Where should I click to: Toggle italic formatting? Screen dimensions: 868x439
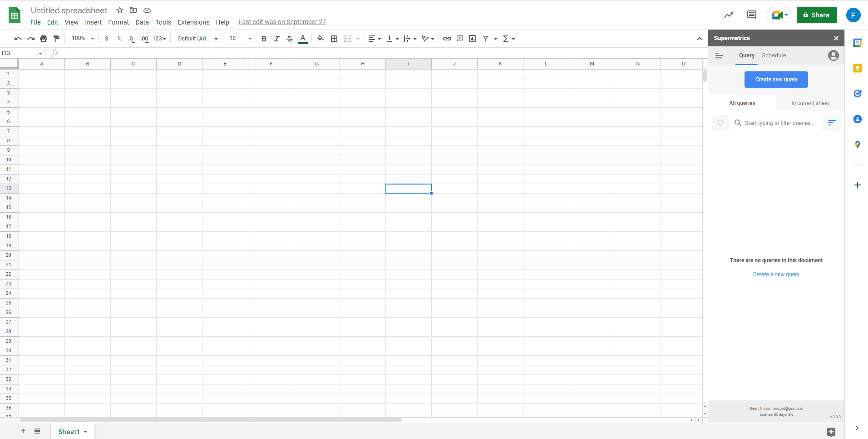click(x=276, y=39)
